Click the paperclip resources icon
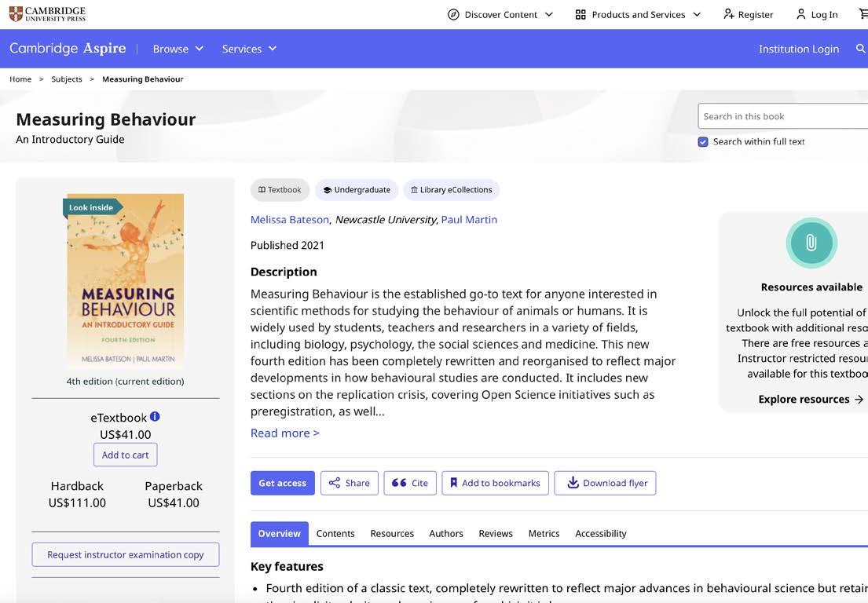Viewport: 868px width, 603px height. pyautogui.click(x=811, y=243)
